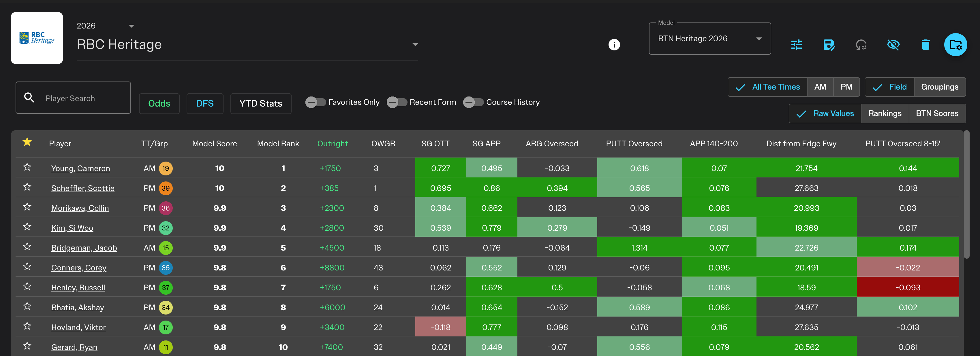The height and width of the screenshot is (356, 980).
Task: Enable the Favorites Only switch
Action: [x=316, y=102]
